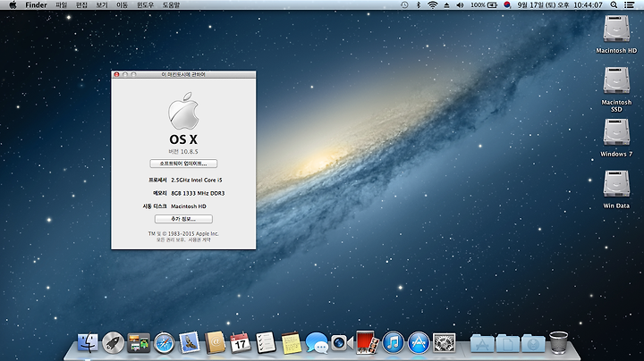Select Win Data desktop drive
644x361 pixels.
tap(616, 189)
